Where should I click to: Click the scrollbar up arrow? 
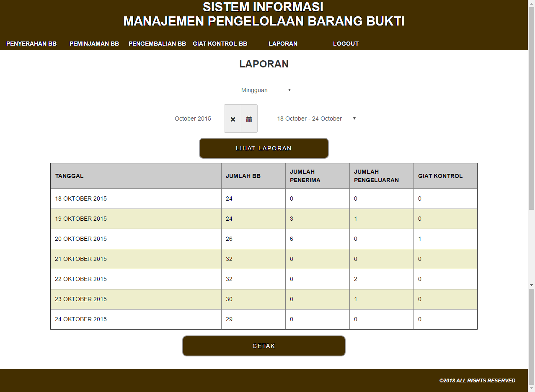[531, 3]
